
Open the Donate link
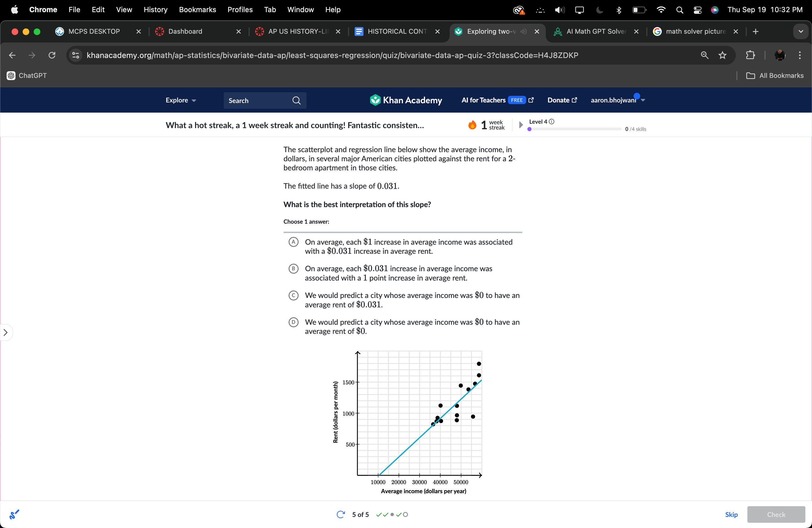pos(562,100)
